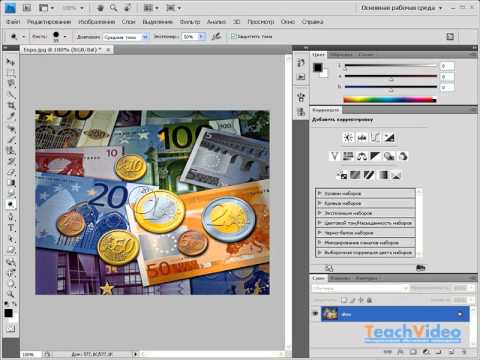Select the highlighted Dodge tool
Screen dimensions: 480x360
[x=11, y=204]
